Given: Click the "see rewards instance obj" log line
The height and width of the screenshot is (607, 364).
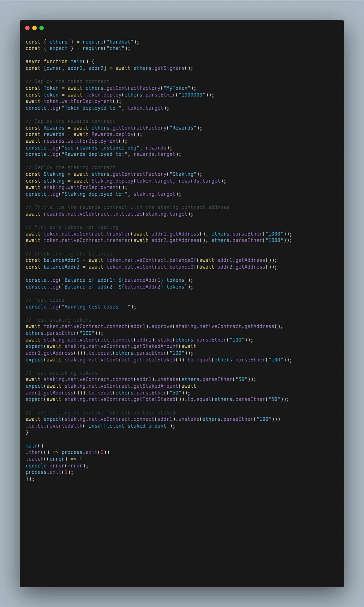Looking at the screenshot, I should point(99,148).
